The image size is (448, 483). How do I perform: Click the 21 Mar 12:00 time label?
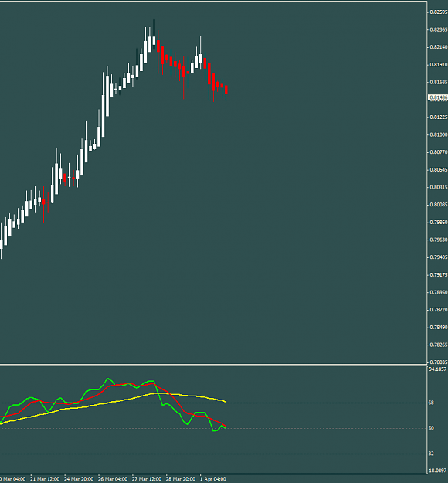pyautogui.click(x=45, y=479)
